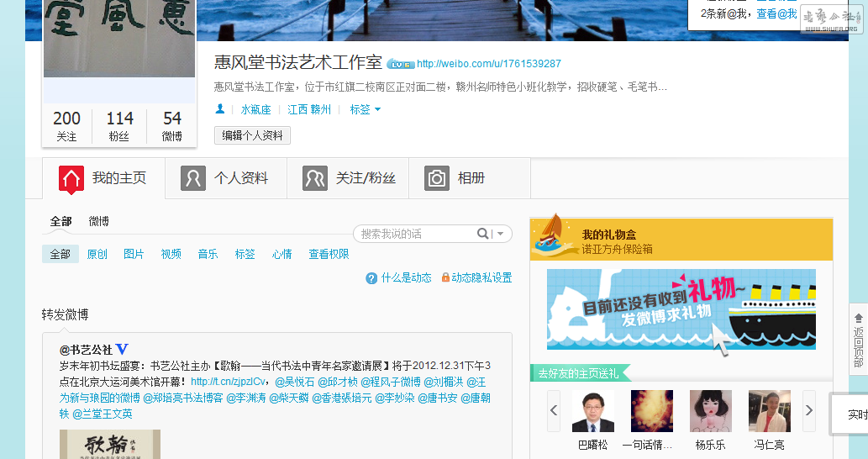
Task: Open the 查看权限 filter
Action: tap(329, 254)
